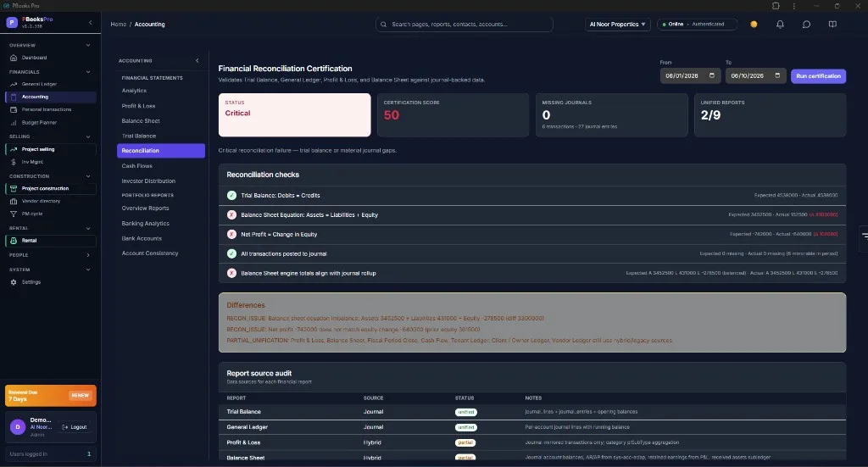
Task: Open Inv Mgmt dollar icon
Action: click(14, 162)
